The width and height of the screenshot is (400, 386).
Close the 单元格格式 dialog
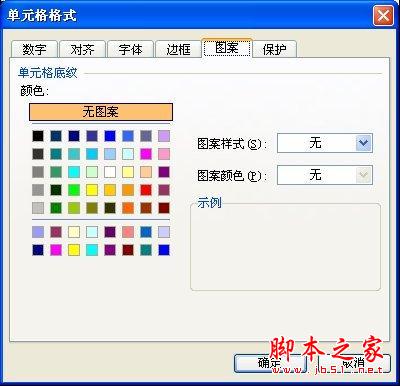tap(383, 15)
